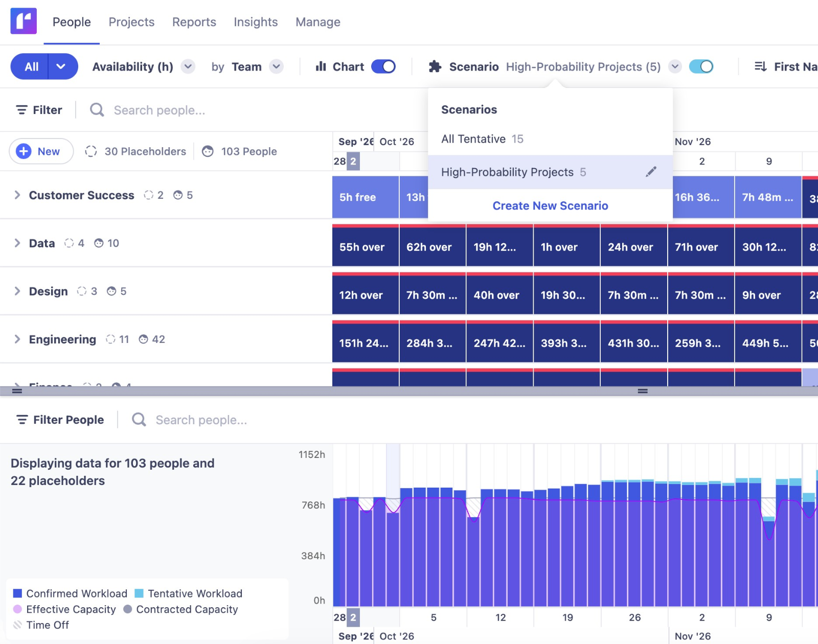
Task: Expand the Data team row
Action: [x=17, y=243]
